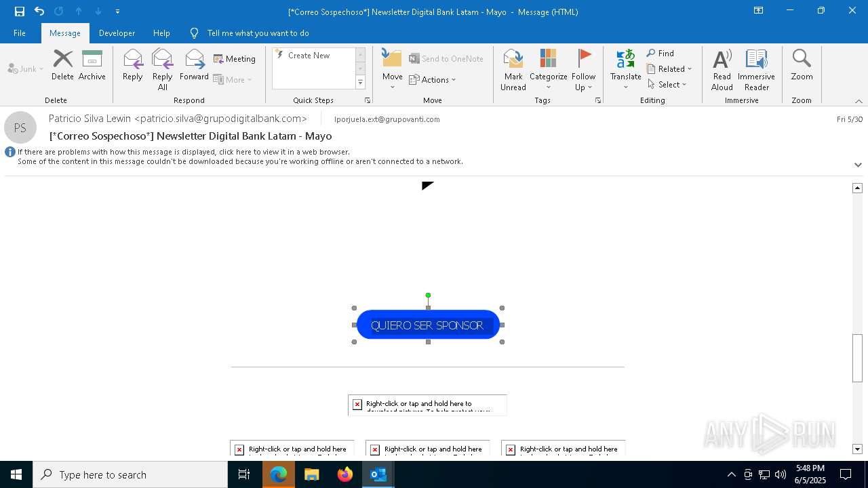Open Immersive Reader
Viewport: 868px width, 488px height.
tap(756, 70)
